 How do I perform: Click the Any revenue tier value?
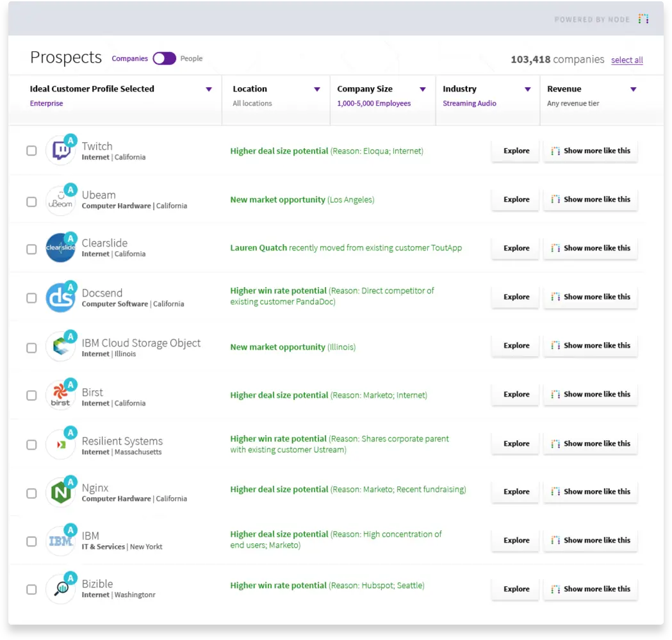click(573, 103)
